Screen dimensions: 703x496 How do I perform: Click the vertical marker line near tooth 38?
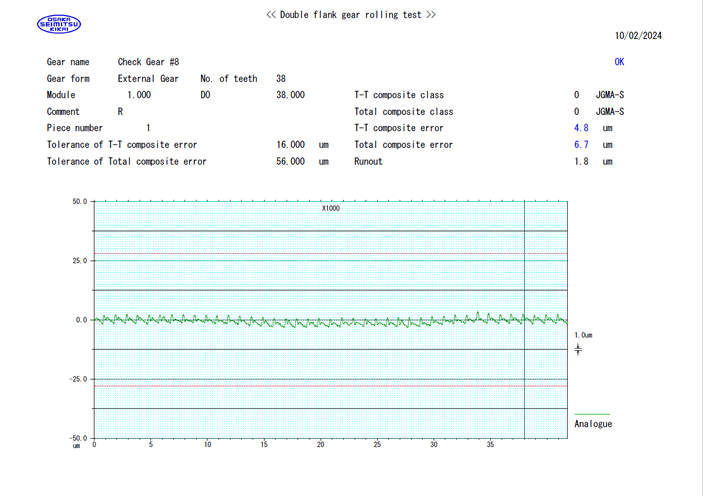click(x=525, y=280)
